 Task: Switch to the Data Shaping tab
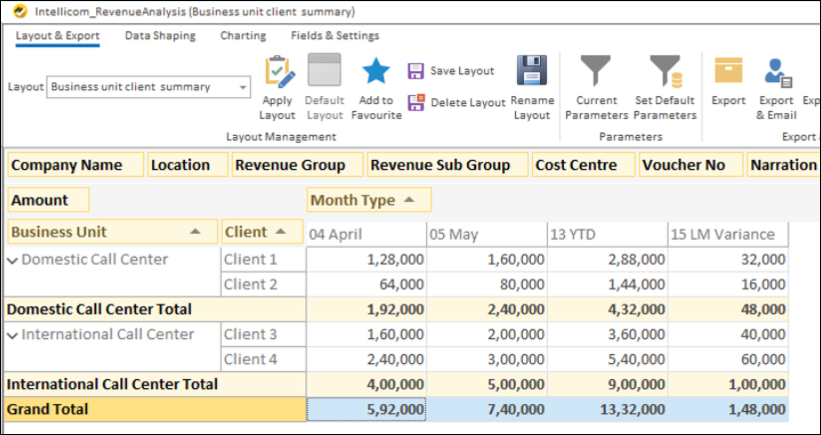click(x=160, y=36)
